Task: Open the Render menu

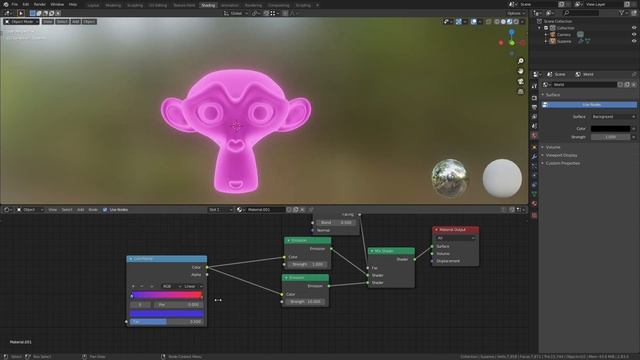Action: (40, 4)
